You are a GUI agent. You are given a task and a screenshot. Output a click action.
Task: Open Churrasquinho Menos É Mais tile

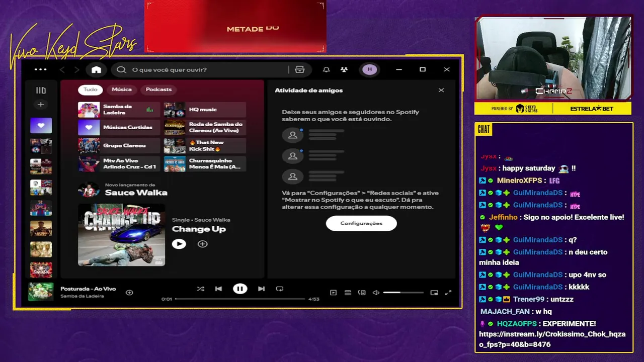pyautogui.click(x=205, y=164)
